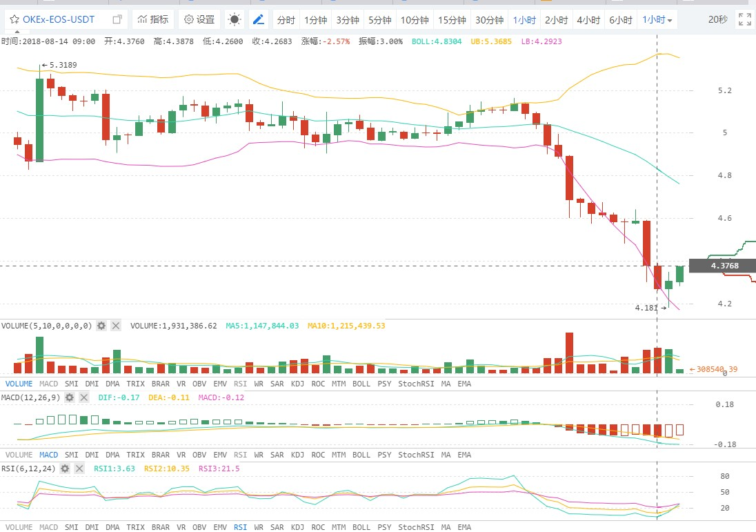
Task: Select the 30分钟 timeframe
Action: pyautogui.click(x=489, y=20)
